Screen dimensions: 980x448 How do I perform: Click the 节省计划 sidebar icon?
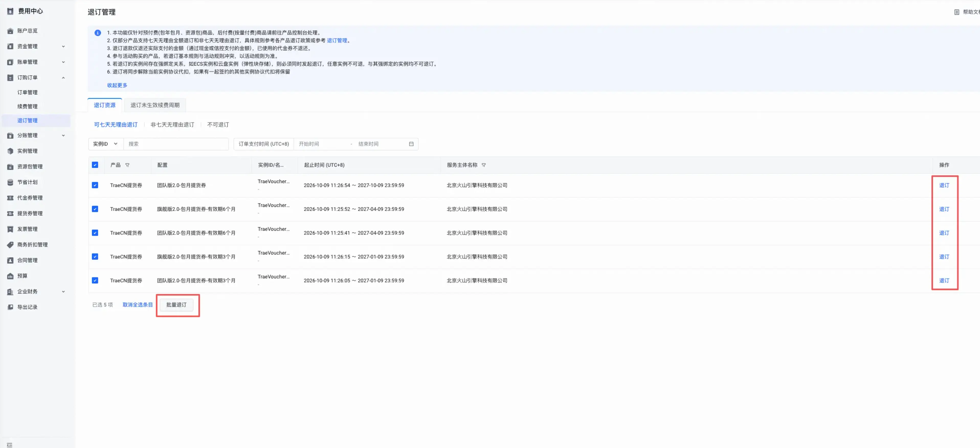10,183
